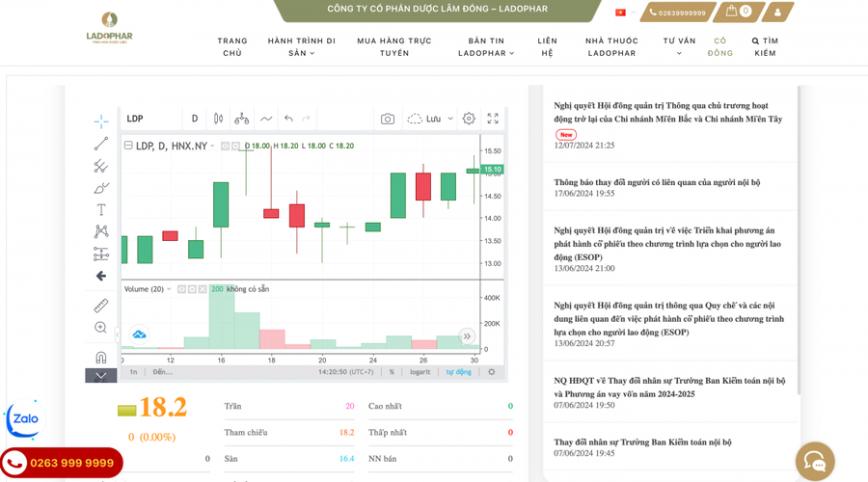Select the trend line drawing tool
This screenshot has height=482, width=868.
pos(100,144)
